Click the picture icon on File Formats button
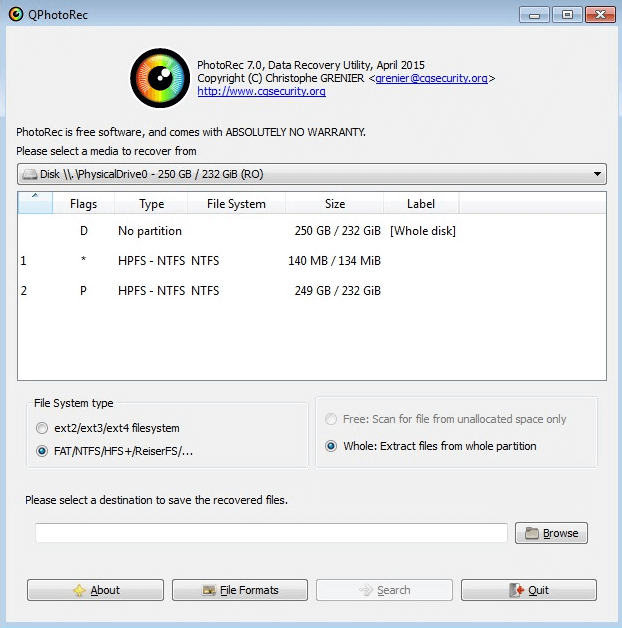 pos(209,590)
